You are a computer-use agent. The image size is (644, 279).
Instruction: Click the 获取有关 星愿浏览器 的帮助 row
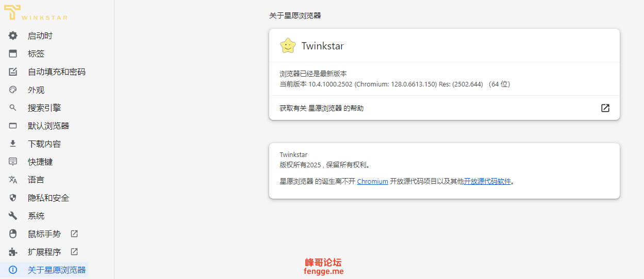click(444, 108)
